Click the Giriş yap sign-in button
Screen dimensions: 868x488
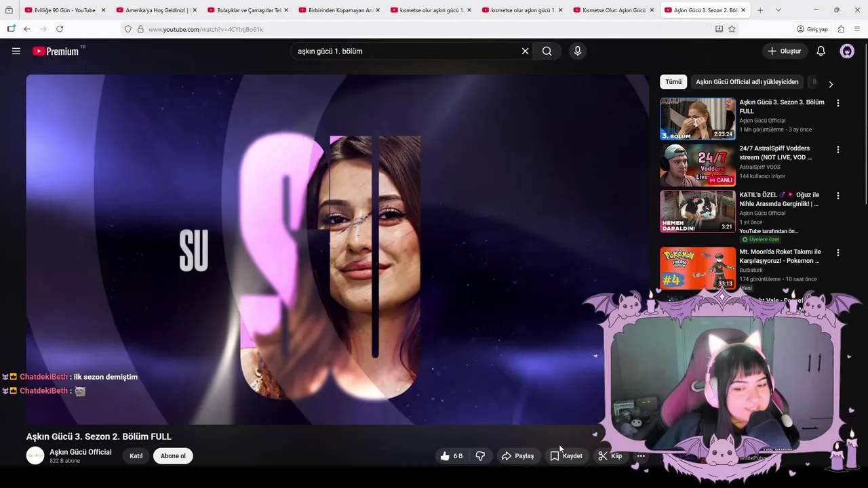[x=812, y=29]
